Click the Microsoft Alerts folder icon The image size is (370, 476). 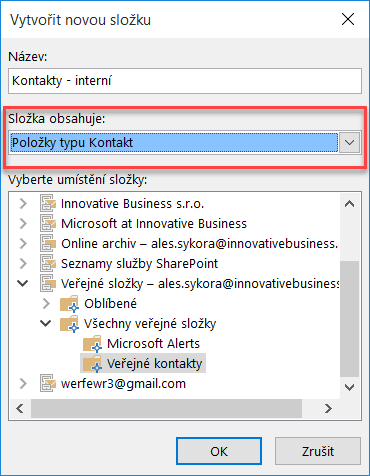pos(93,344)
